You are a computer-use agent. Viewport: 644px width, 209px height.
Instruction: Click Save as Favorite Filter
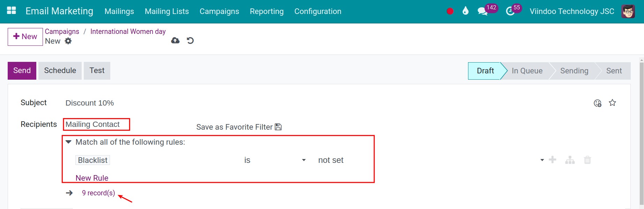coord(235,127)
